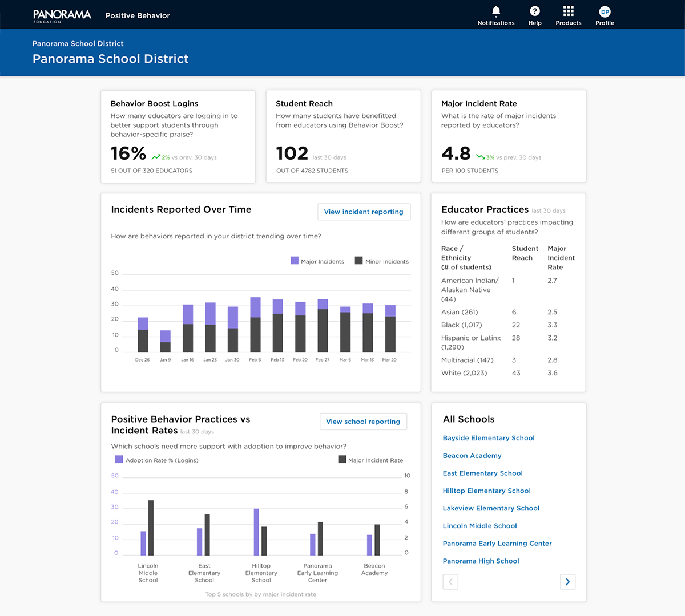Click the Asian (261) table row label
685x616 pixels.
tap(460, 312)
